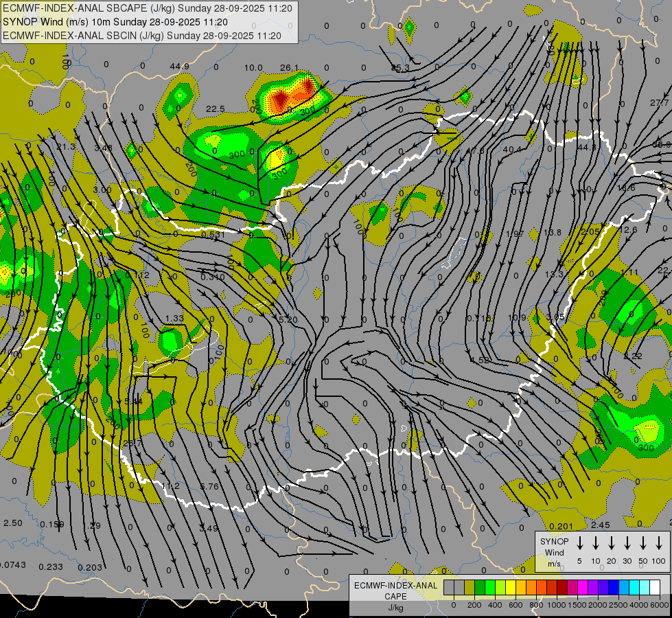This screenshot has height=618, width=672.
Task: Click the '1500' tick on the CAPE scale
Action: pyautogui.click(x=577, y=605)
